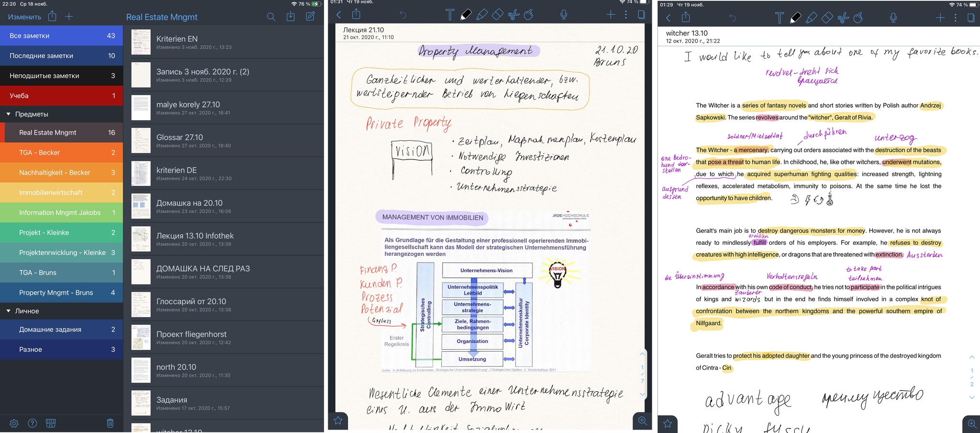Start audio recording in witcher 13.10 note
The height and width of the screenshot is (433, 980).
[x=893, y=18]
